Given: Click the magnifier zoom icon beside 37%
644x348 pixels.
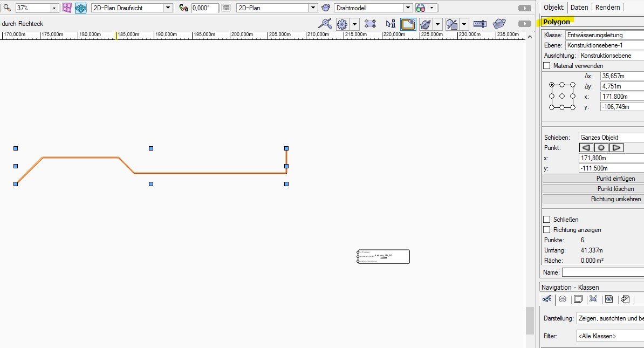Looking at the screenshot, I should (7, 8).
